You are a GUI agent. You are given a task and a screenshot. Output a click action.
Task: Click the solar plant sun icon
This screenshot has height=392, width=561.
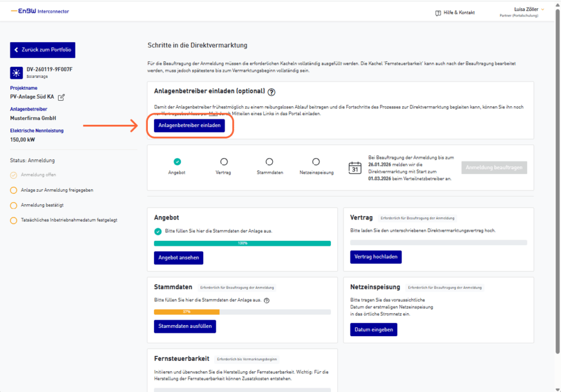(x=16, y=73)
